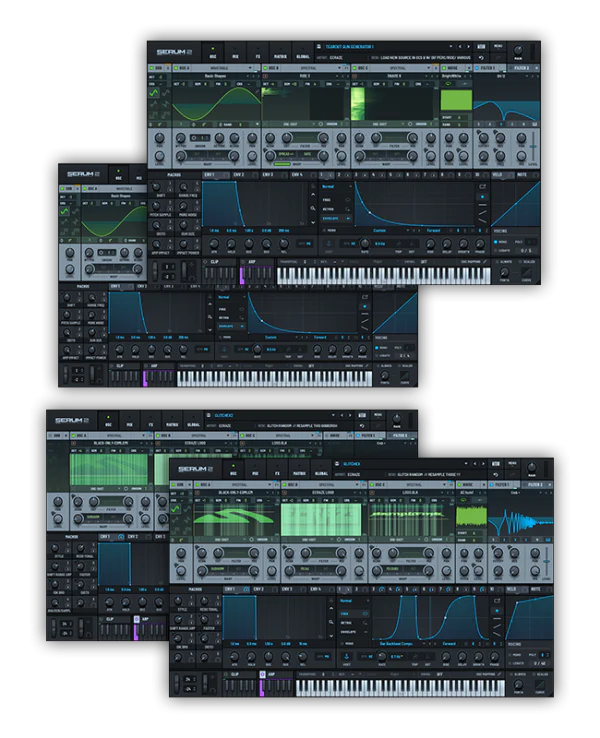Click the green Atlas logo wavetable display in OSC A
The height and width of the screenshot is (738, 600).
pos(232,518)
